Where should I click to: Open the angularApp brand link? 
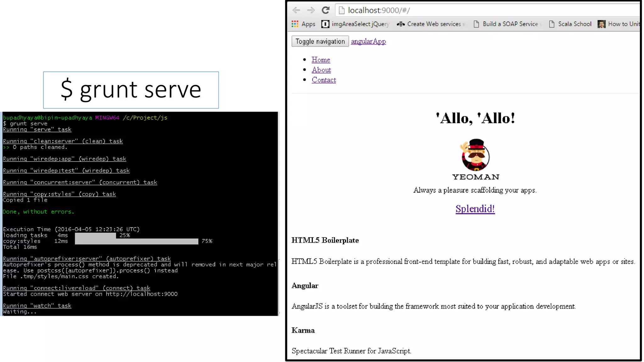pyautogui.click(x=368, y=41)
